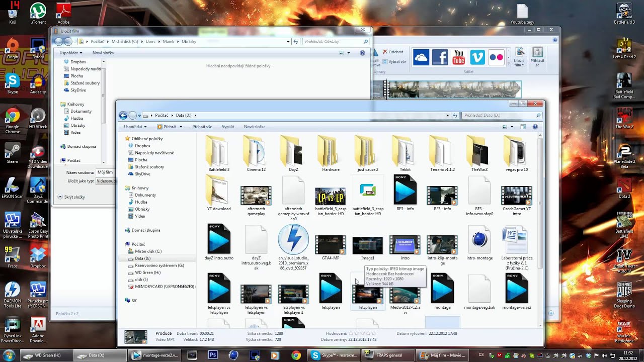Share the movie to Flickr
This screenshot has height=362, width=644.
[496, 57]
